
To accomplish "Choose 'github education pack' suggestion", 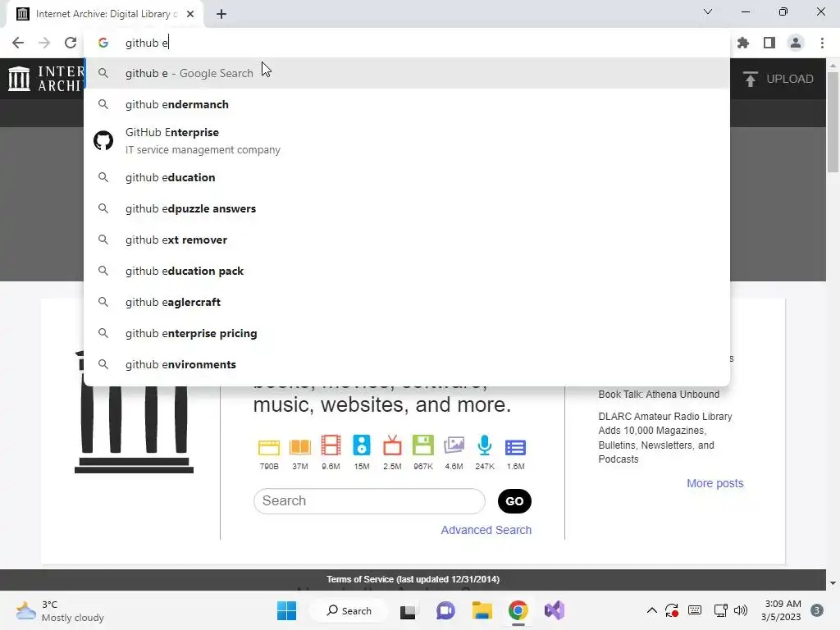I will pos(407,271).
